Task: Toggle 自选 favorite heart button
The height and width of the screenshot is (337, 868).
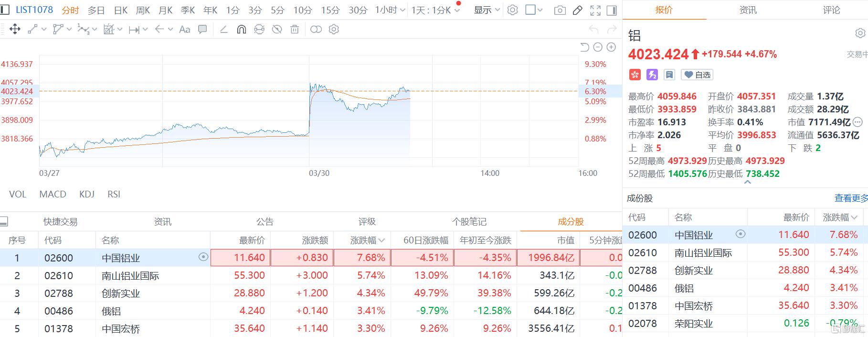Action: pyautogui.click(x=697, y=75)
